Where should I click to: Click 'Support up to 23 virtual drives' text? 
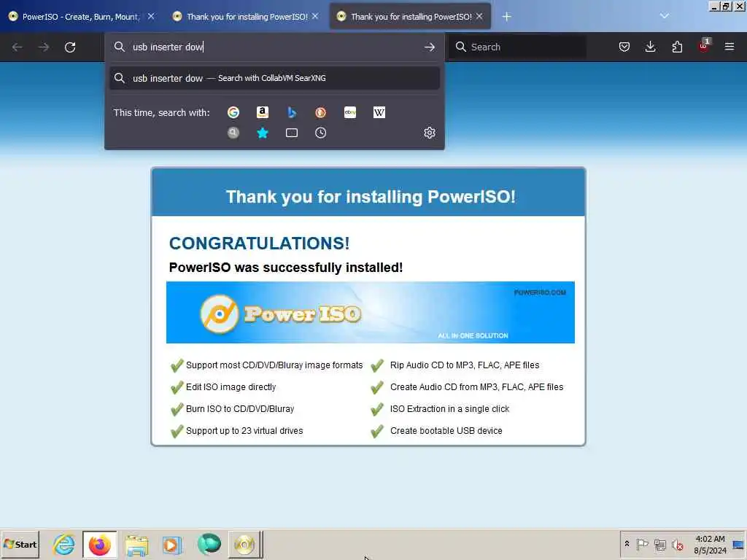[x=244, y=431]
